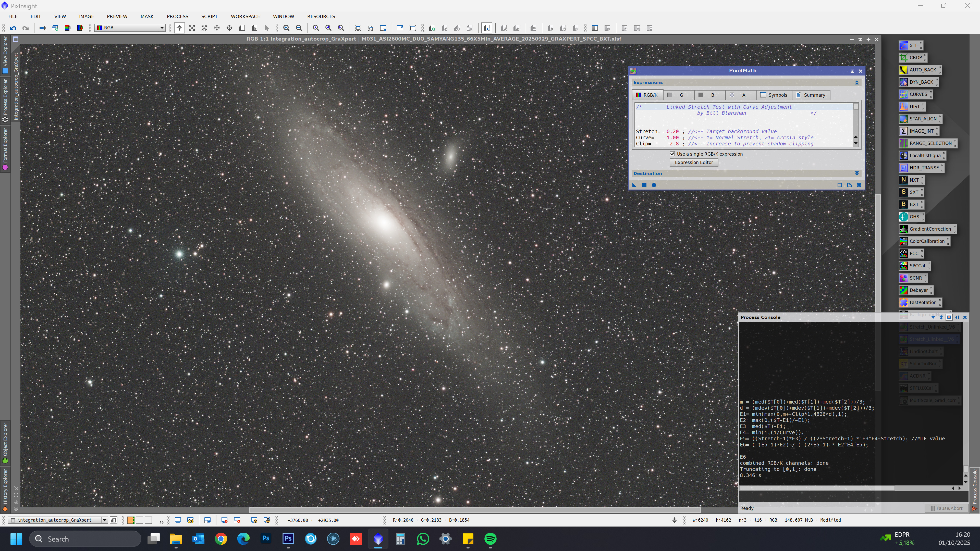The height and width of the screenshot is (551, 980).
Task: Open the SCNR process icon
Action: 913,278
